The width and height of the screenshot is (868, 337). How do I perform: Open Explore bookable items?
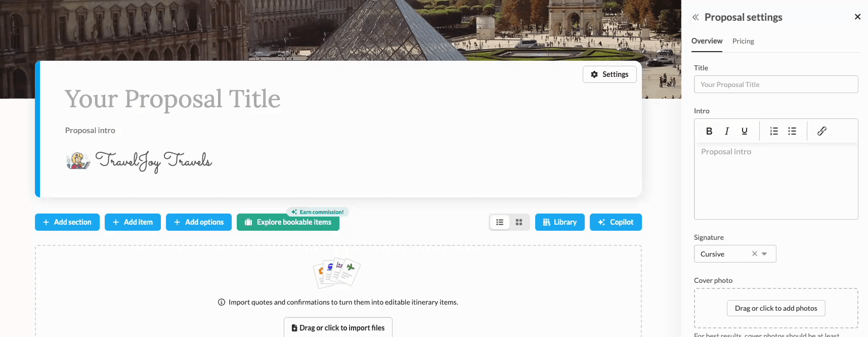pyautogui.click(x=288, y=222)
